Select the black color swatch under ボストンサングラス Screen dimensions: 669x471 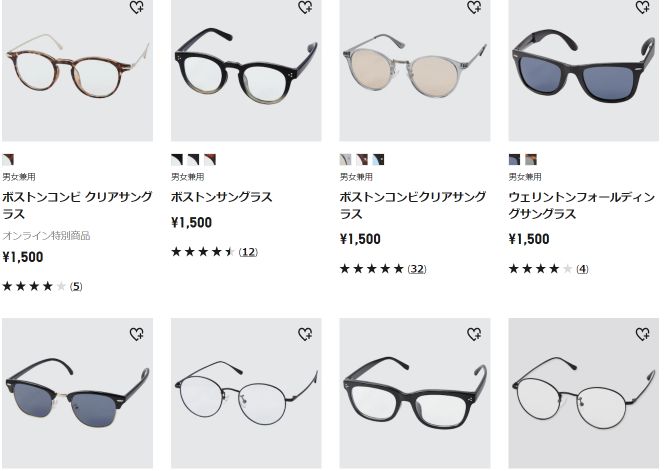[x=177, y=160]
